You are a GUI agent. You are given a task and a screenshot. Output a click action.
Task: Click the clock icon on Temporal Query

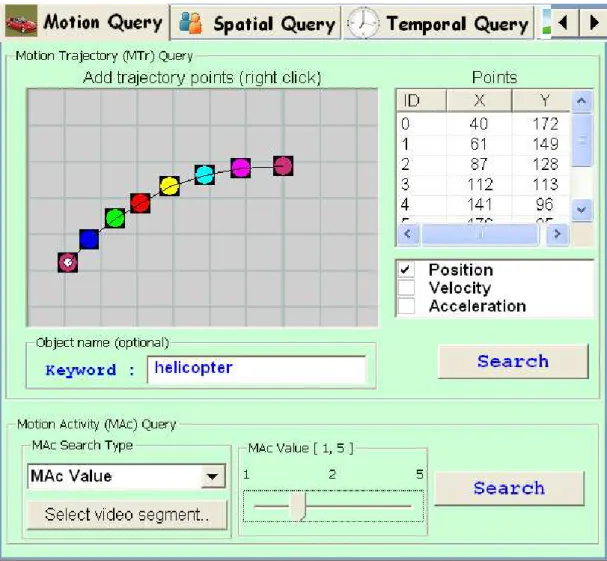coord(363,23)
